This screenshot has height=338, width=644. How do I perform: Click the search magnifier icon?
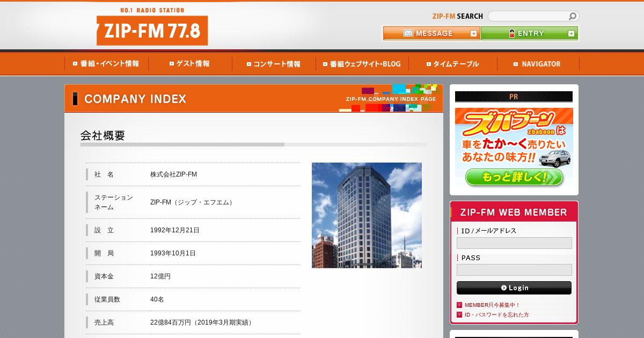(573, 17)
